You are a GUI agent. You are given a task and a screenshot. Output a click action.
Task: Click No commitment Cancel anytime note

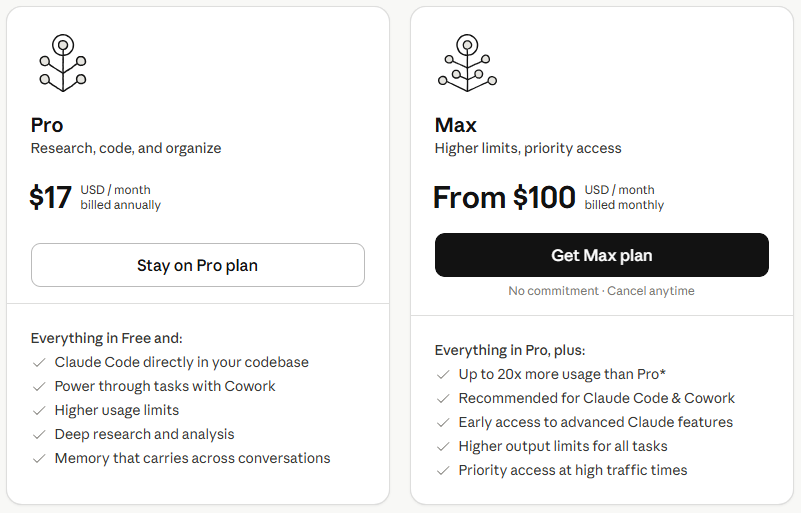point(601,291)
